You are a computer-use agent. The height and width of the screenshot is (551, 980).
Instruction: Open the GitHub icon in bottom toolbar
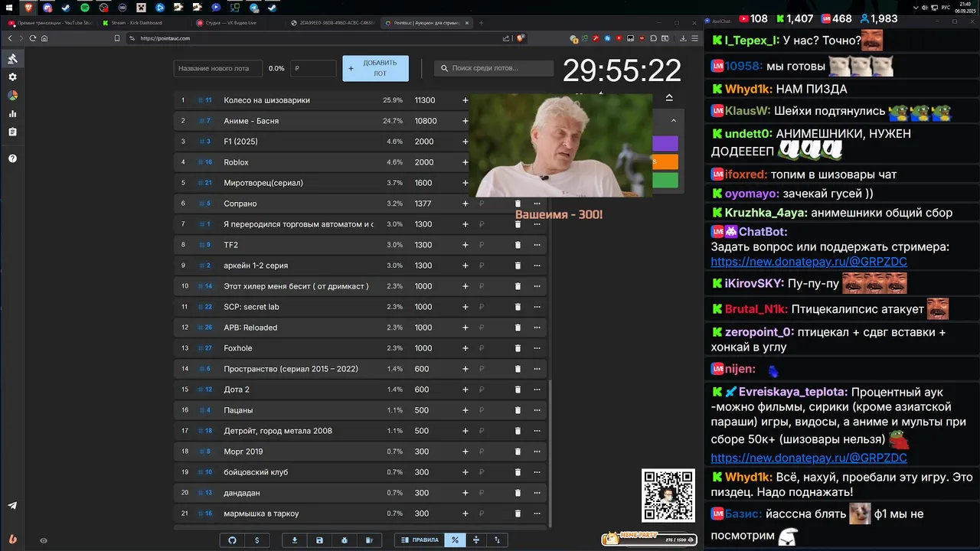tap(233, 540)
